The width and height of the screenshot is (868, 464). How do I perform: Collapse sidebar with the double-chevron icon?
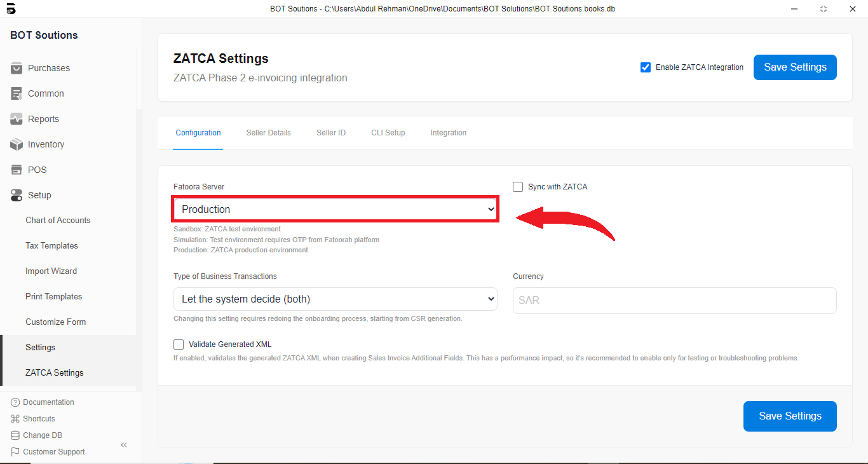point(124,445)
